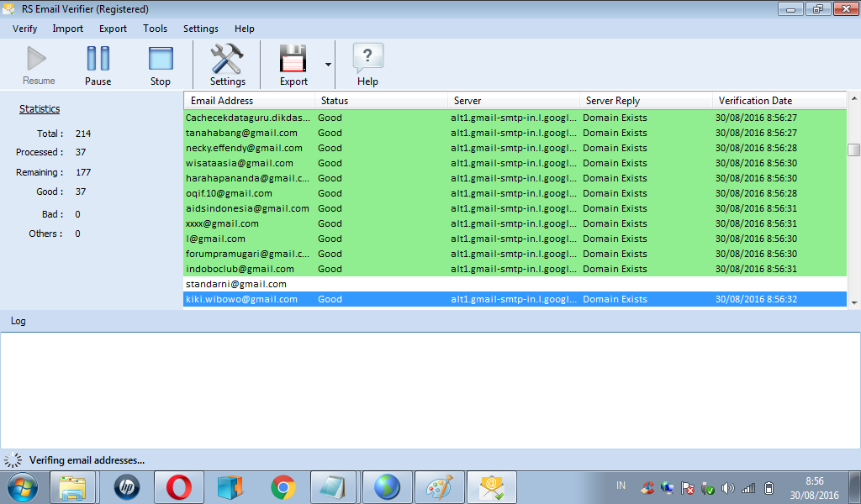Viewport: 861px width, 504px height.
Task: Launch Google Chrome from taskbar
Action: (x=283, y=487)
